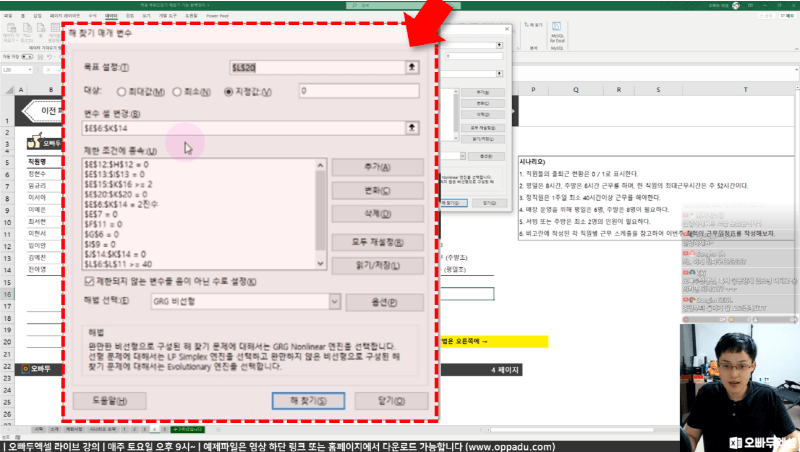
Task: Select the green 완성본 sheet tab
Action: (188, 430)
